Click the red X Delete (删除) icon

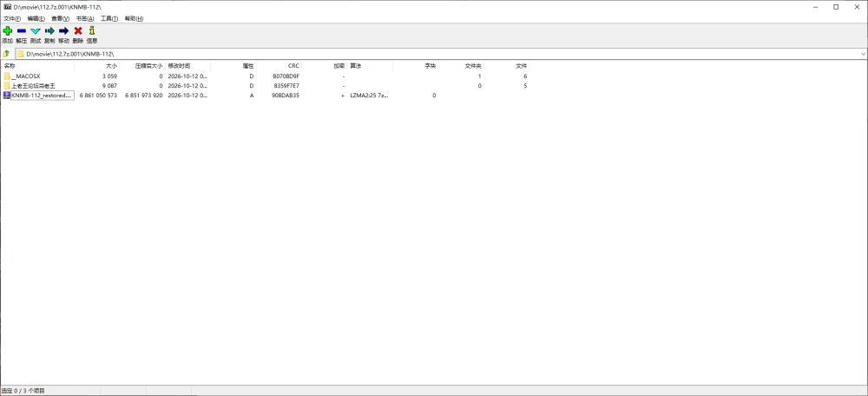(x=78, y=31)
